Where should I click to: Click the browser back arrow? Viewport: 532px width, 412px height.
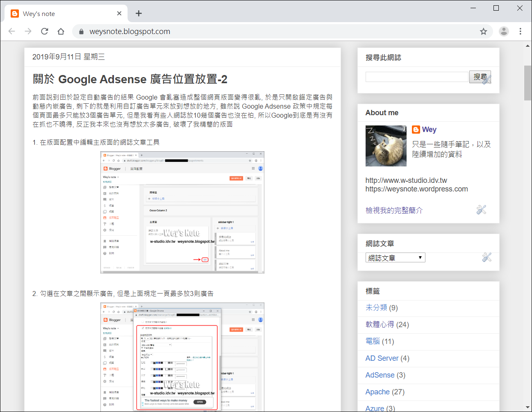tap(11, 31)
